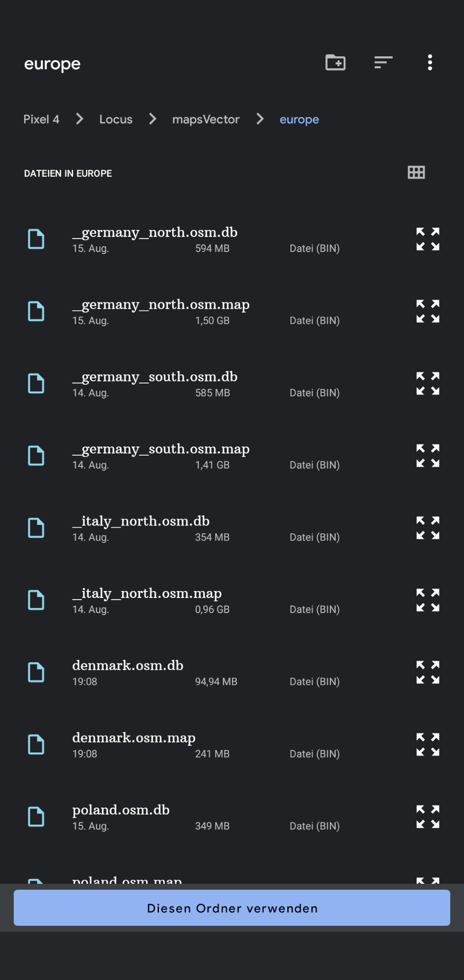Go to Pixel 4 in the breadcrumb
The height and width of the screenshot is (980, 464).
click(41, 119)
